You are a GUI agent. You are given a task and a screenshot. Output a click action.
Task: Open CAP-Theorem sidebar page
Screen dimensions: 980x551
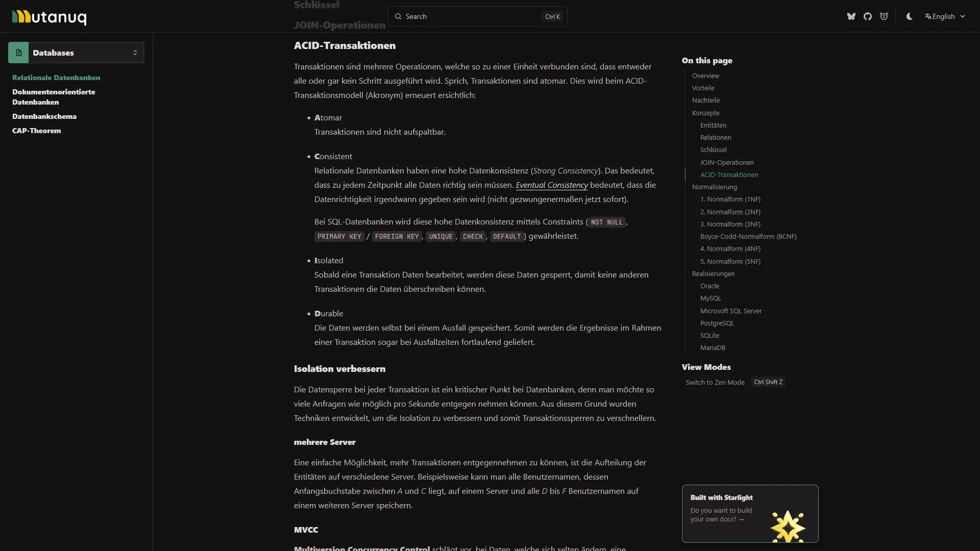point(36,131)
